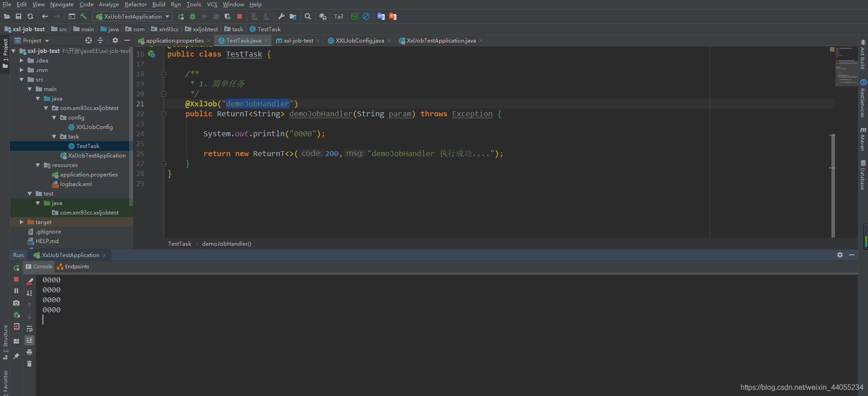Click the editor vertical scrollbar
Viewport: 868px width, 396px height.
(x=833, y=186)
